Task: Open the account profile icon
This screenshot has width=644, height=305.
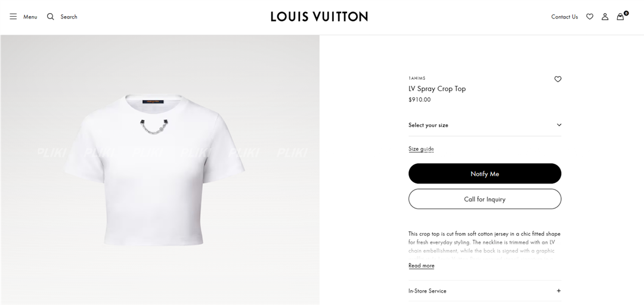Action: coord(605,17)
